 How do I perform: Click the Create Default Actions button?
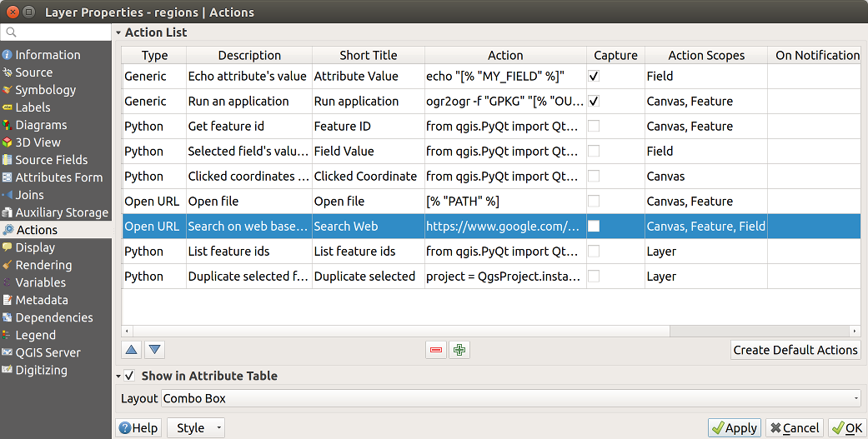click(795, 350)
